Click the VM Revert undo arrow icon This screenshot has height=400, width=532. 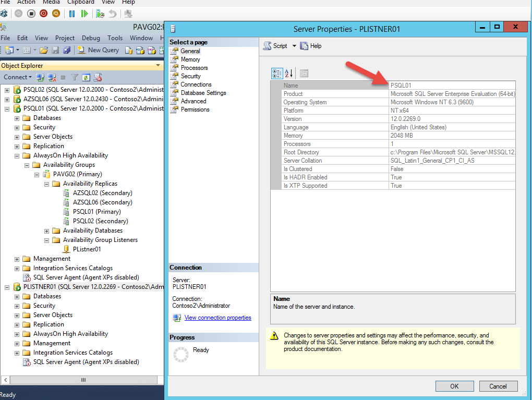pyautogui.click(x=113, y=14)
